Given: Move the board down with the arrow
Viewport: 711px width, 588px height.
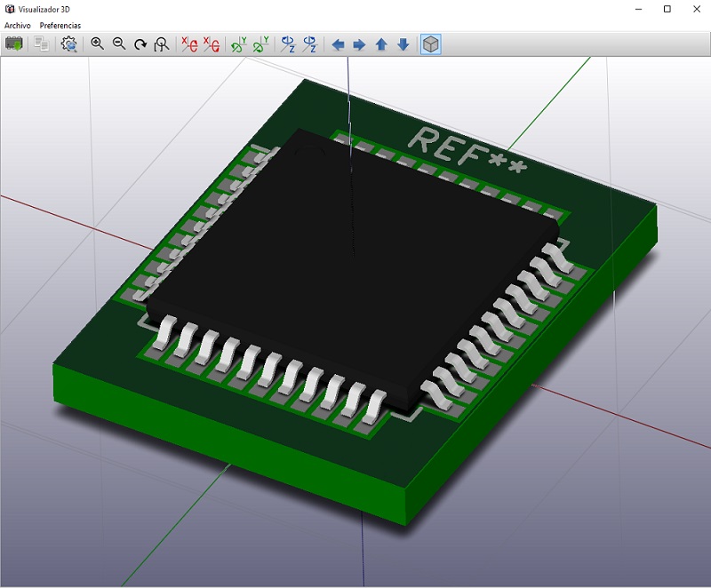Looking at the screenshot, I should tap(403, 44).
